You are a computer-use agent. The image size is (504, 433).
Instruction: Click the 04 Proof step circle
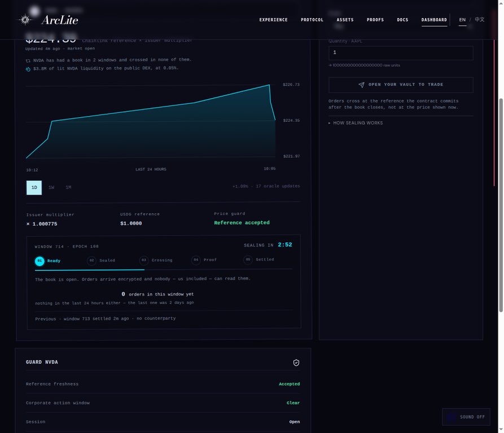pyautogui.click(x=196, y=260)
